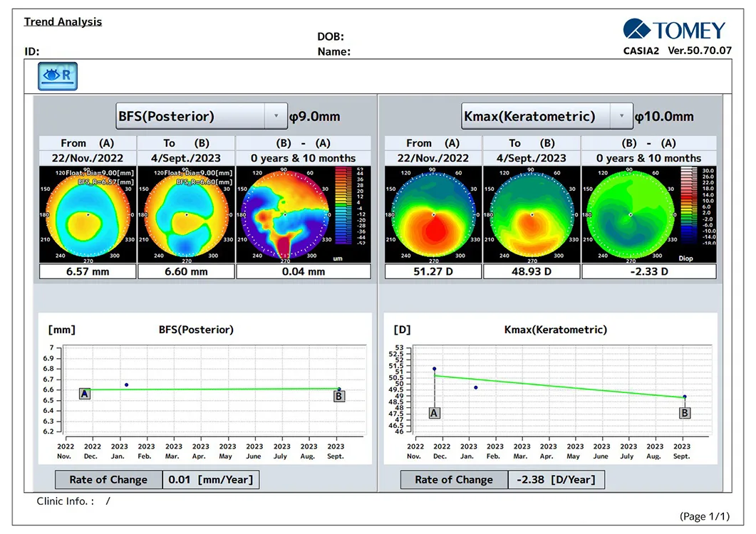Click the Clinic Info. label
756x534 pixels.
tap(65, 501)
